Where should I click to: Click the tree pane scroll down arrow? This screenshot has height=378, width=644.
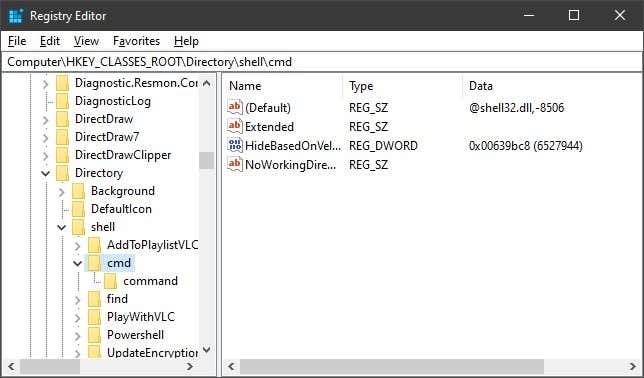[207, 350]
